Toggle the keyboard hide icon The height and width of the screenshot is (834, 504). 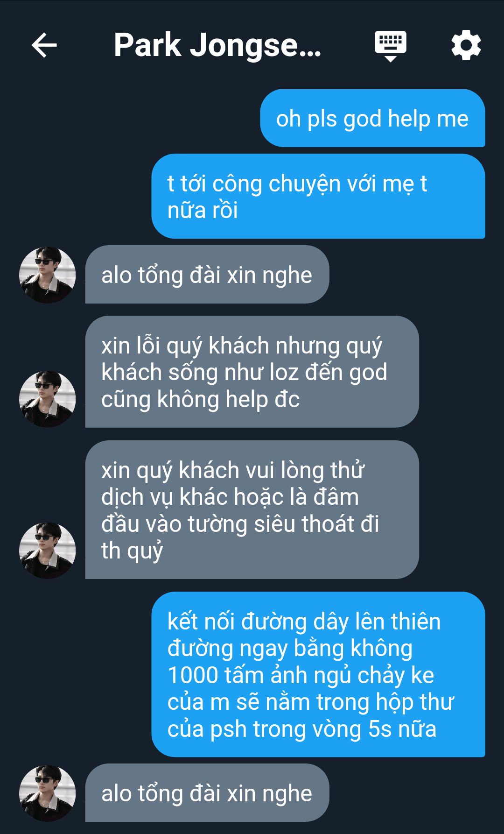[x=391, y=46]
